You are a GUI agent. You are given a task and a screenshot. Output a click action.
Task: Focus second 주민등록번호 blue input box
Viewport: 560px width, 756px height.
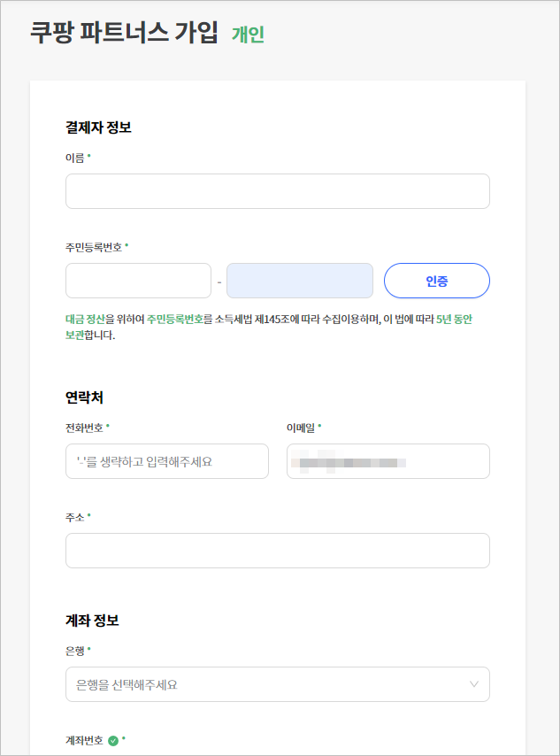tap(300, 281)
